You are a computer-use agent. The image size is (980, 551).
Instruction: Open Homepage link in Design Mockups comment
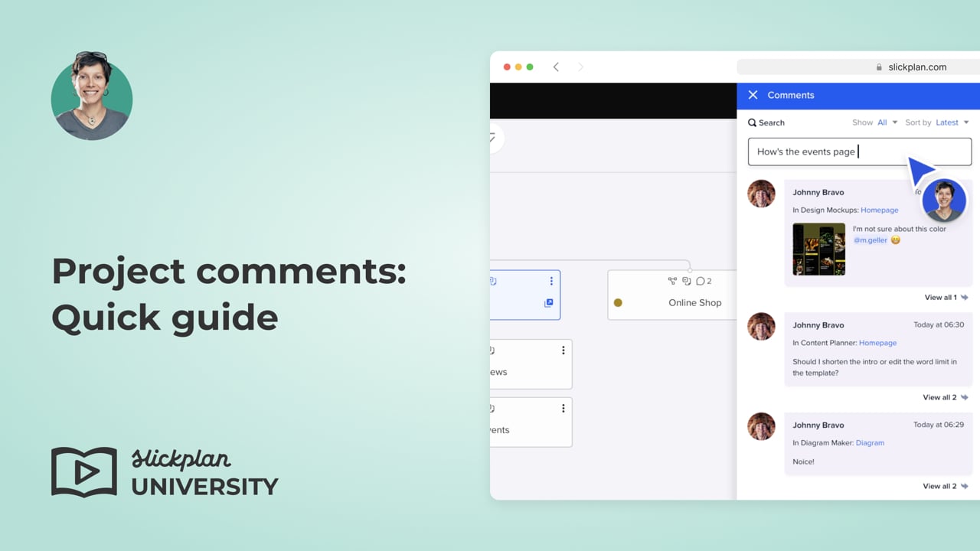click(879, 210)
